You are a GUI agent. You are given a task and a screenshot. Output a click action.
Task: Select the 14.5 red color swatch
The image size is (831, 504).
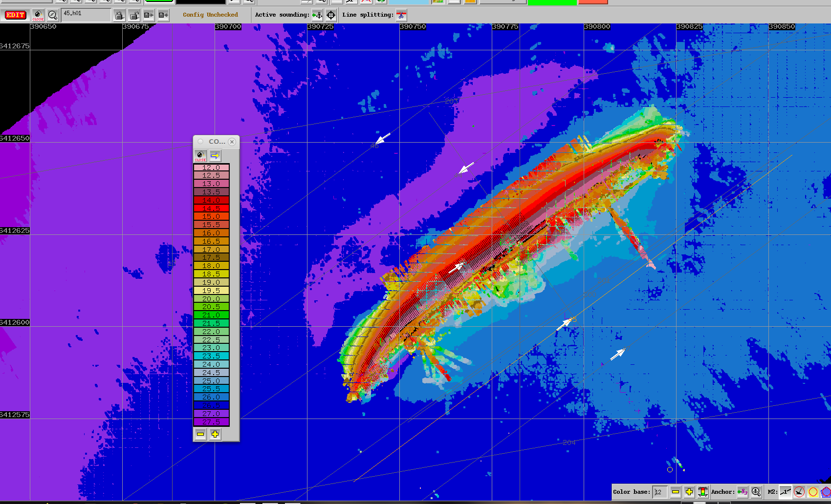pyautogui.click(x=211, y=209)
